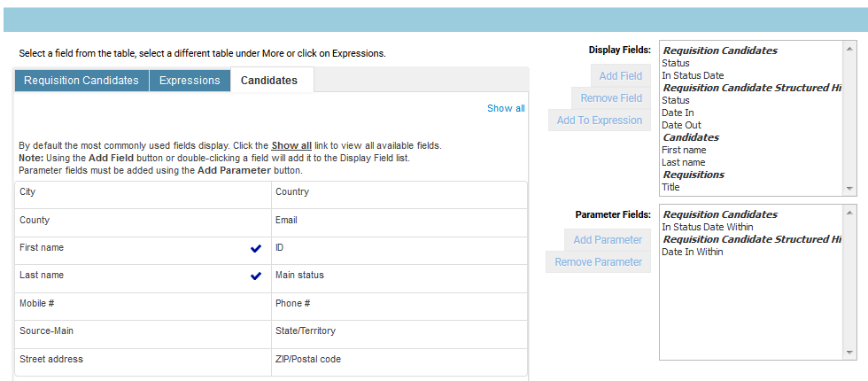This screenshot has width=868, height=381.
Task: Click the checkmark beside First name
Action: pyautogui.click(x=256, y=248)
